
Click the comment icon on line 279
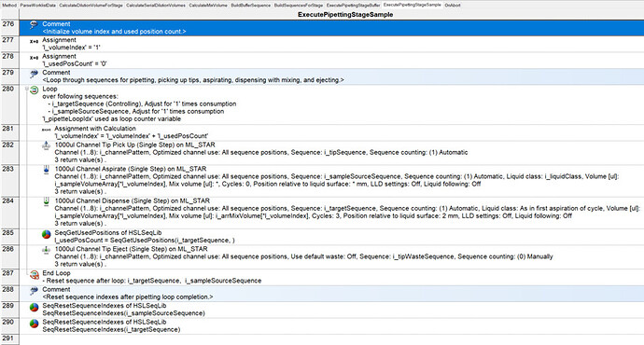click(34, 74)
